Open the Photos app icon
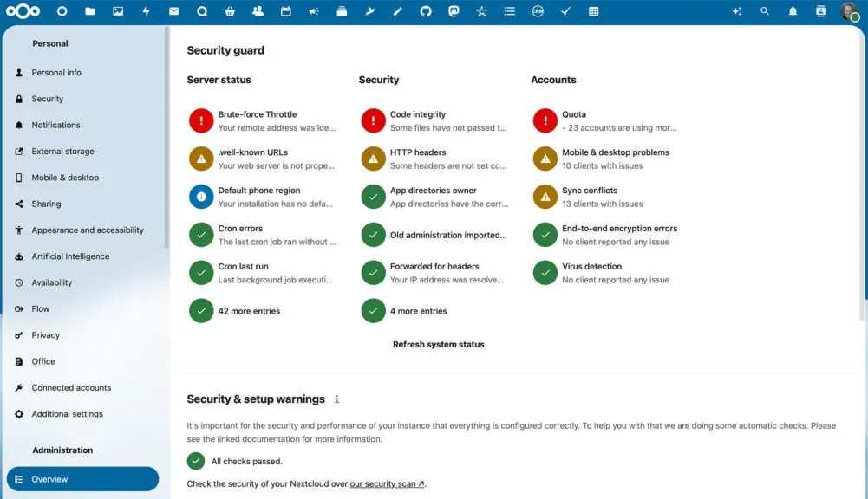Viewport: 868px width, 499px height. point(118,11)
